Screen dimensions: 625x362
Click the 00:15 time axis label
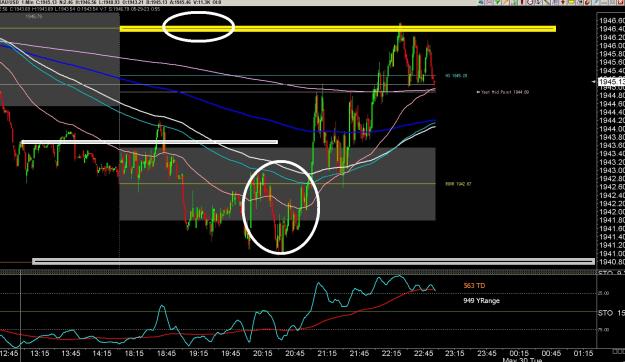519,353
